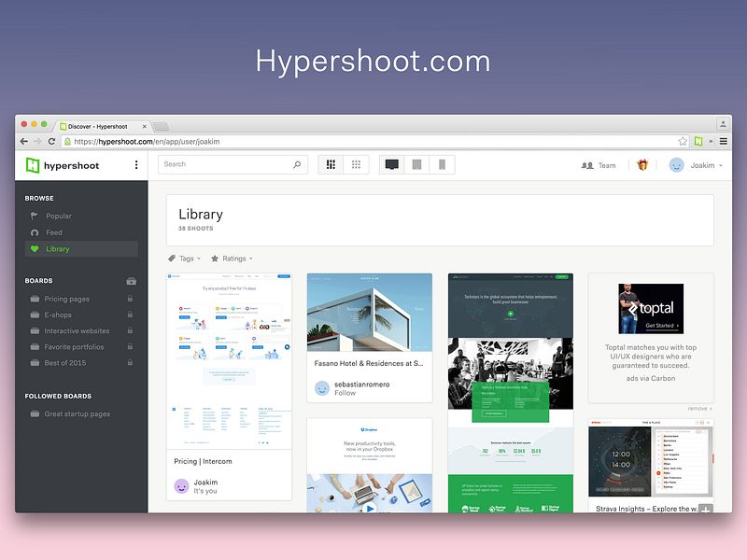Click lock icon on E-shops board
This screenshot has height=560, width=747.
130,315
